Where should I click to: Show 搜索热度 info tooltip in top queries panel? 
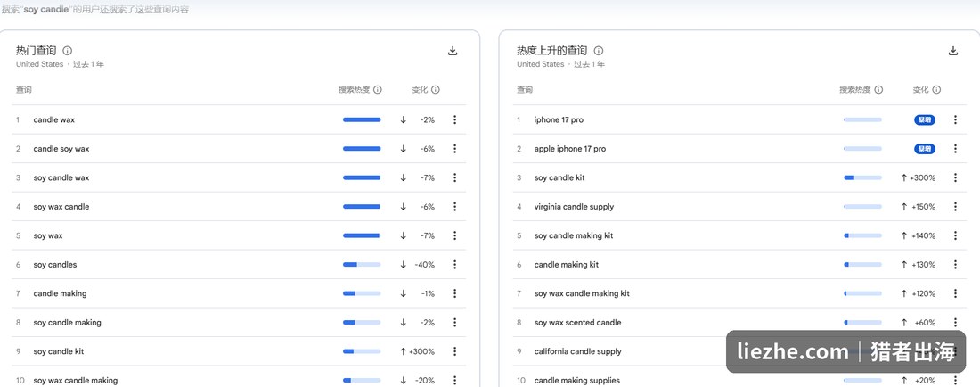coord(378,90)
